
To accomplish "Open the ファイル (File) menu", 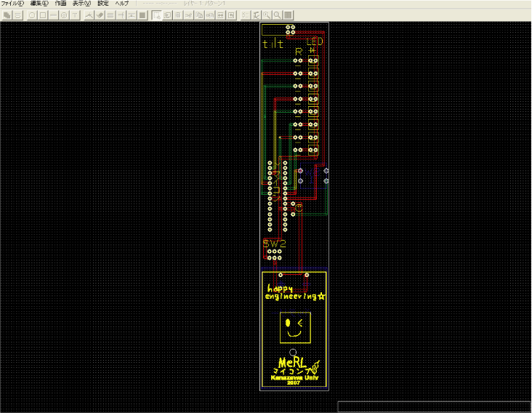I will tap(12, 4).
